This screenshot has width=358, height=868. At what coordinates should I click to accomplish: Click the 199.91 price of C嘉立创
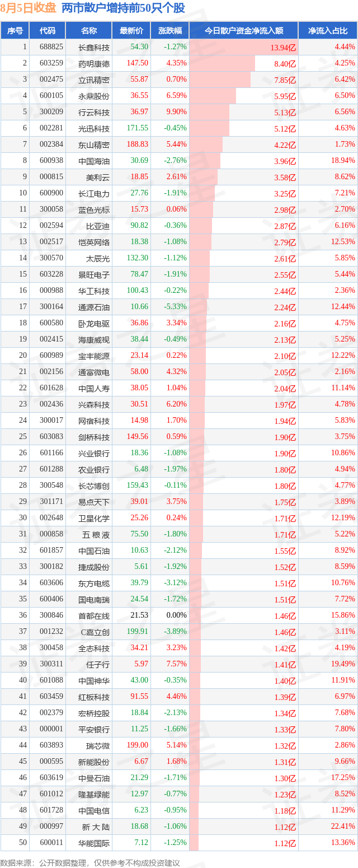coord(138,632)
